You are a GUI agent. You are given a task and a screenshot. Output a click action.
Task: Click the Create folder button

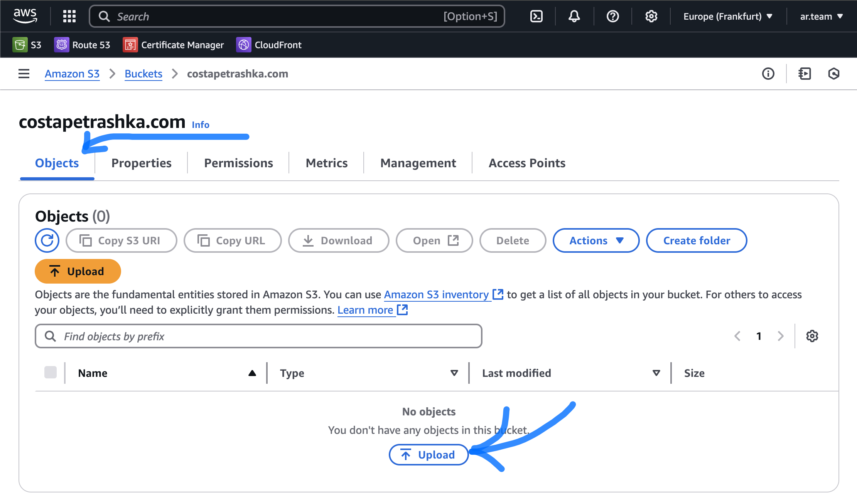click(696, 240)
